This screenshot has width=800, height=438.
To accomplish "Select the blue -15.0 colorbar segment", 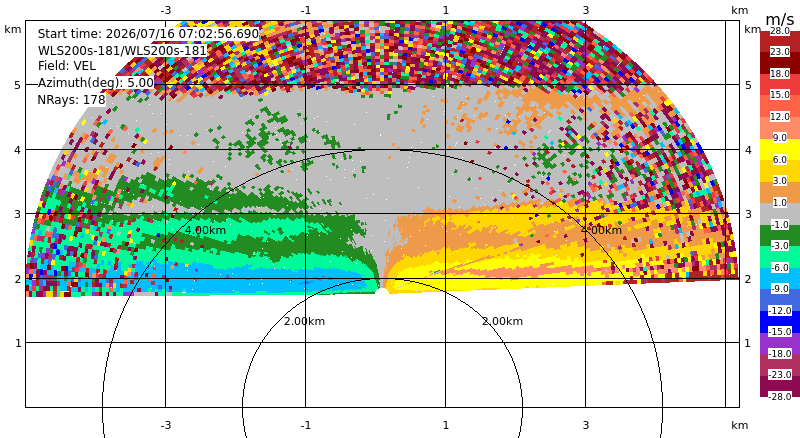I will (x=780, y=322).
